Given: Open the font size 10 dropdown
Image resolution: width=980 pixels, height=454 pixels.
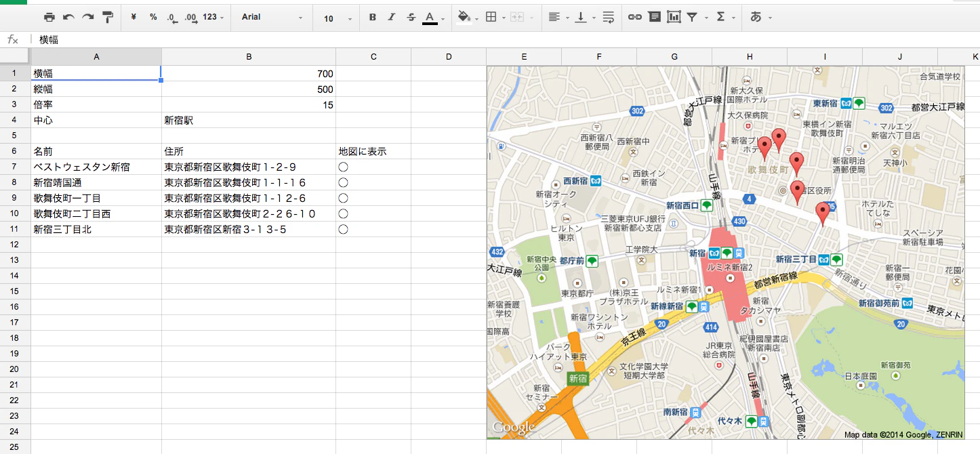Looking at the screenshot, I should (338, 18).
